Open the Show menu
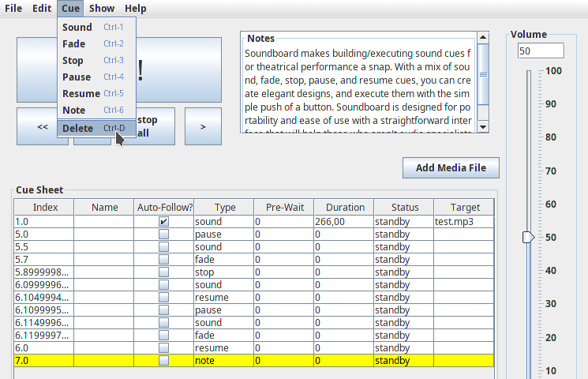The width and height of the screenshot is (588, 379). tap(102, 8)
